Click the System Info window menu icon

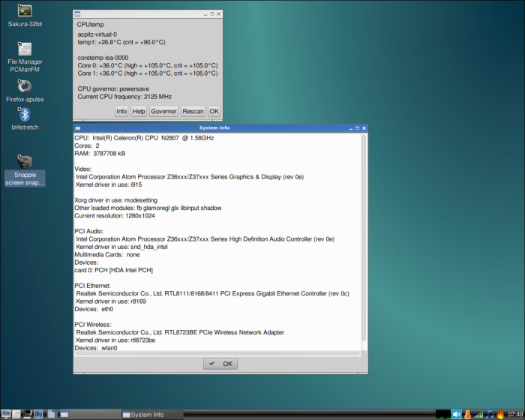tap(78, 128)
